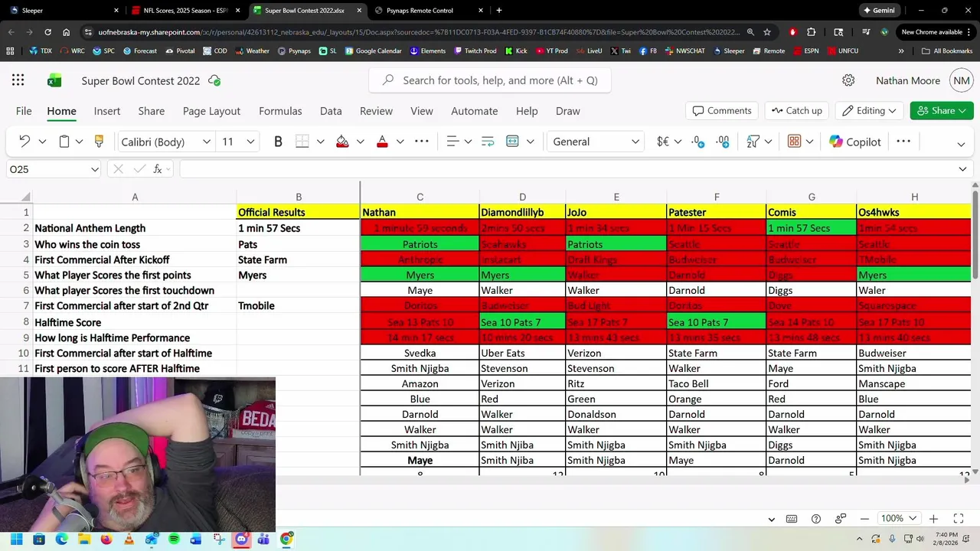The height and width of the screenshot is (551, 980).
Task: Expand the formula bar chevron
Action: pos(962,169)
